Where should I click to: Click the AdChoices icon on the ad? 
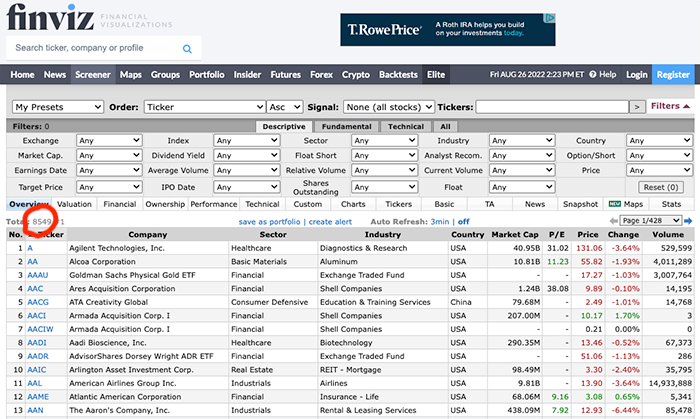550,18
